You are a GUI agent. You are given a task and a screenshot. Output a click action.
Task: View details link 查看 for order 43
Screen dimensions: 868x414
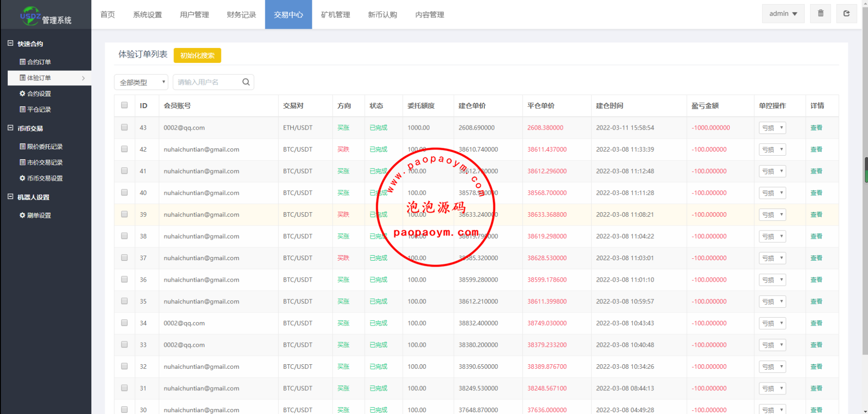[816, 128]
